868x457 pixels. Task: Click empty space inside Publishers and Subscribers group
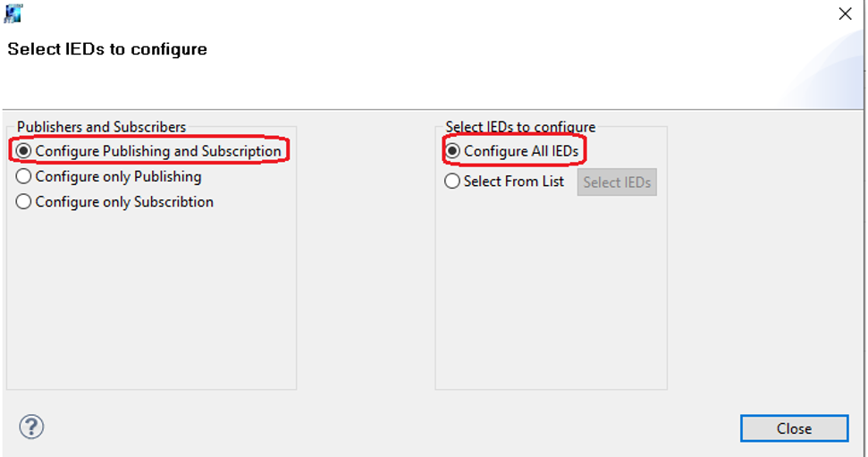point(152,304)
